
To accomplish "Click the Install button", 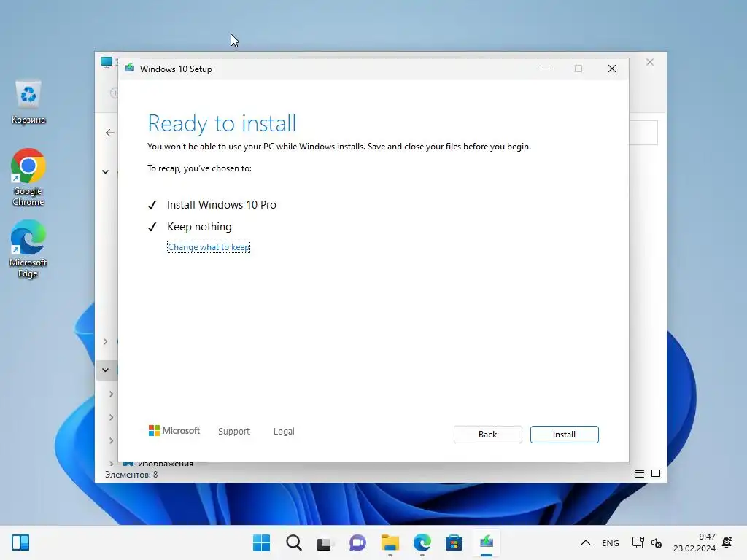I will coord(564,435).
